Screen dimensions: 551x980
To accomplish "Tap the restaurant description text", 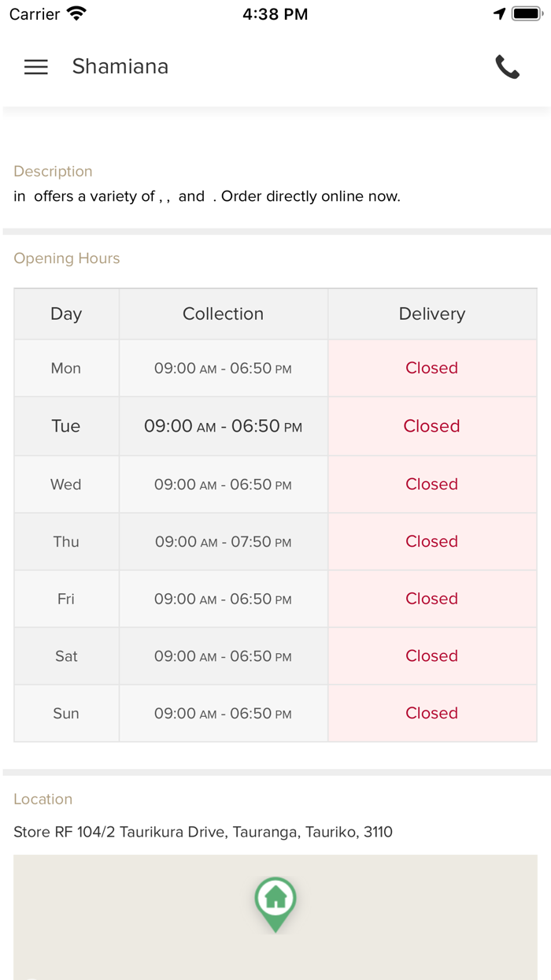I will (207, 196).
